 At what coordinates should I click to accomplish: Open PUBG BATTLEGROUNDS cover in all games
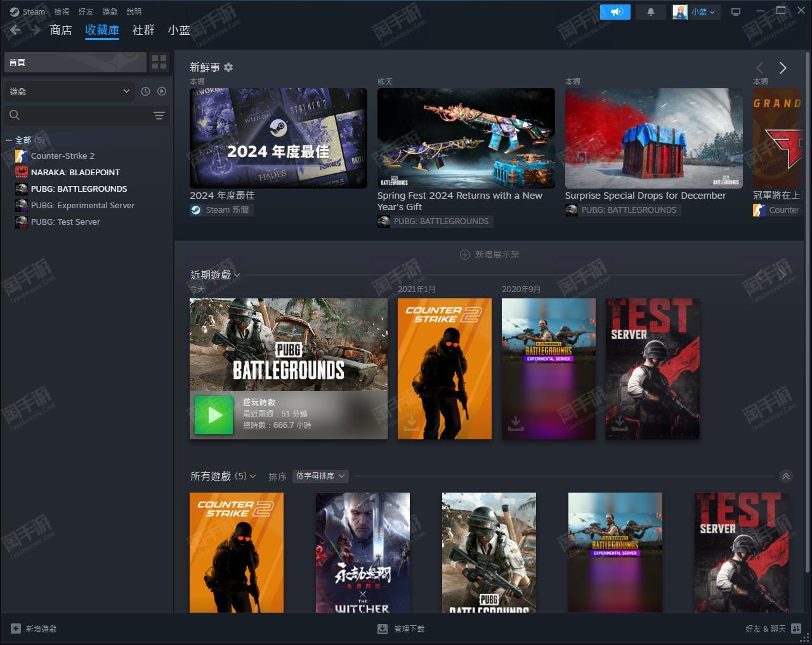(x=489, y=552)
